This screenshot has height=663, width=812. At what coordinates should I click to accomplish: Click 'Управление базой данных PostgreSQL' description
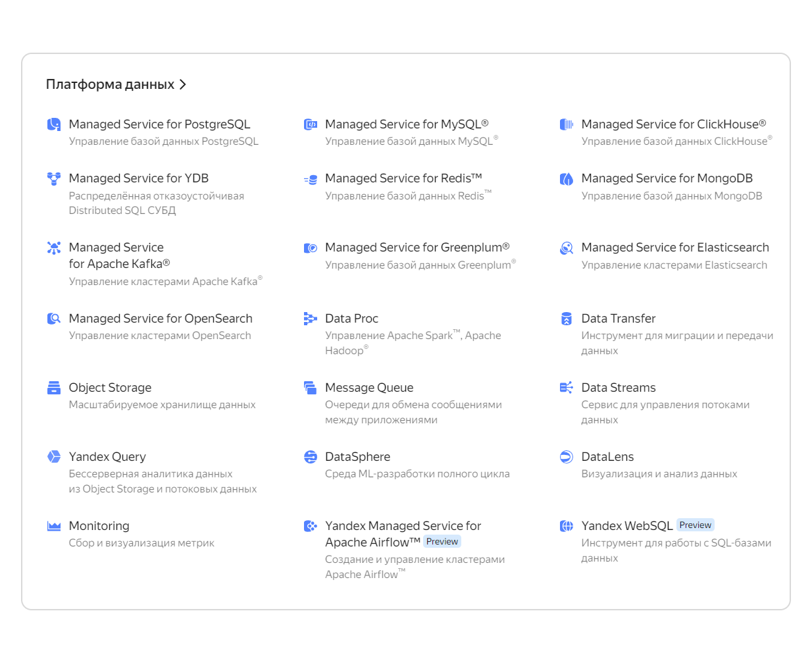pyautogui.click(x=163, y=141)
